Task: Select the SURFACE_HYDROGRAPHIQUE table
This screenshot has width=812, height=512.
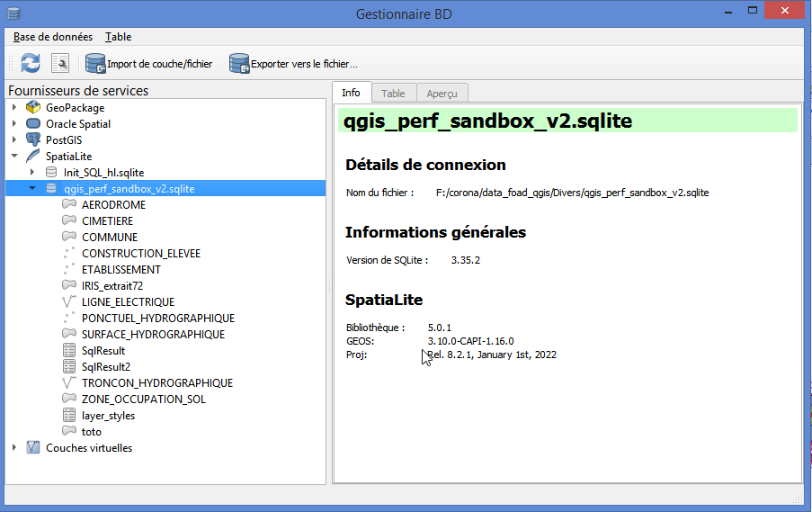Action: (x=153, y=334)
